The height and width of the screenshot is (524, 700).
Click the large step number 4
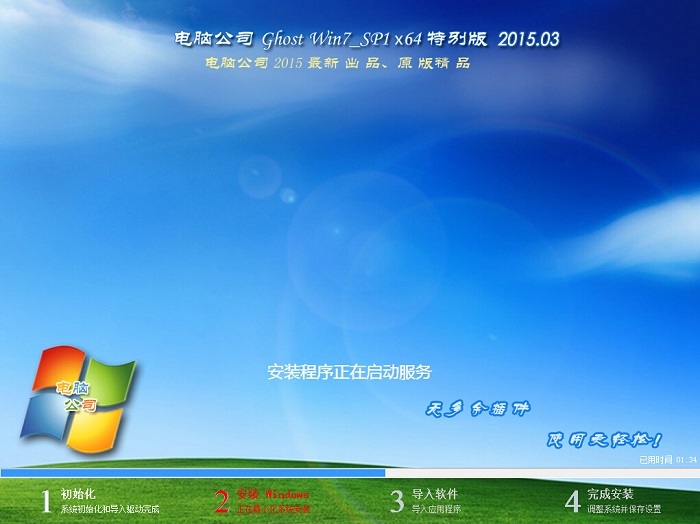[x=572, y=501]
